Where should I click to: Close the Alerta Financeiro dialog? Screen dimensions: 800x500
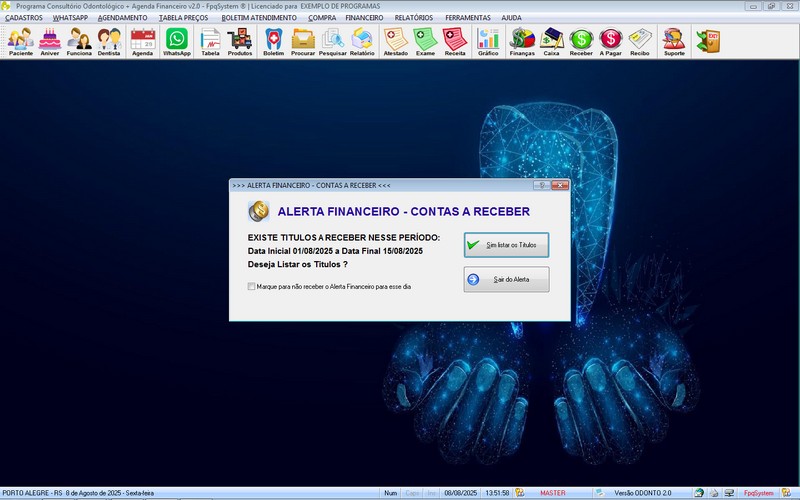point(560,185)
